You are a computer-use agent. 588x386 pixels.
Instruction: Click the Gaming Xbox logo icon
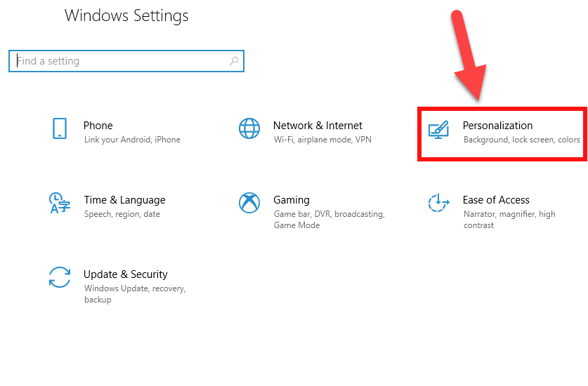[249, 204]
